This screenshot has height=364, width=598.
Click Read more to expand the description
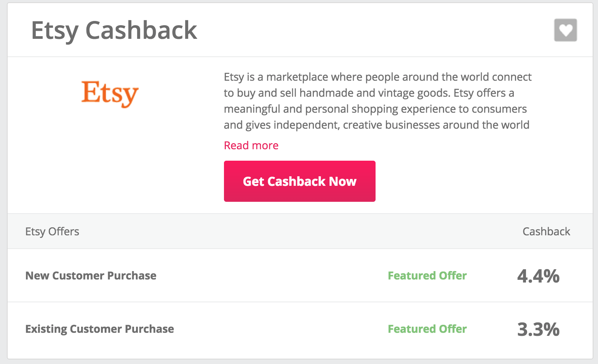pos(251,145)
